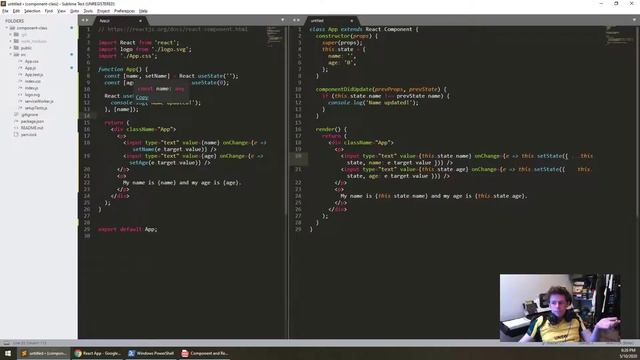Click the left pane minimap
640x360 pixels.
tap(274, 37)
